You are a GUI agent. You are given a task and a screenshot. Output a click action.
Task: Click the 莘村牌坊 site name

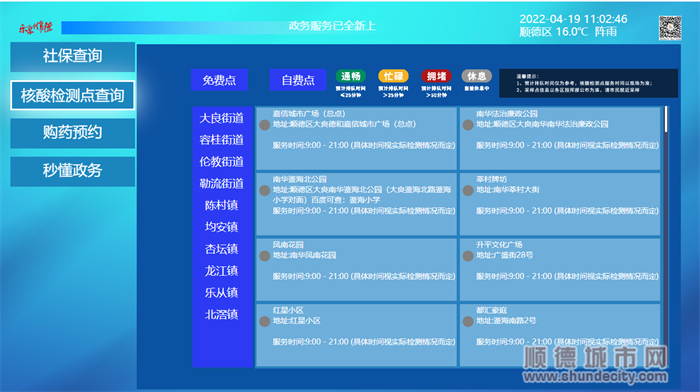click(x=491, y=179)
